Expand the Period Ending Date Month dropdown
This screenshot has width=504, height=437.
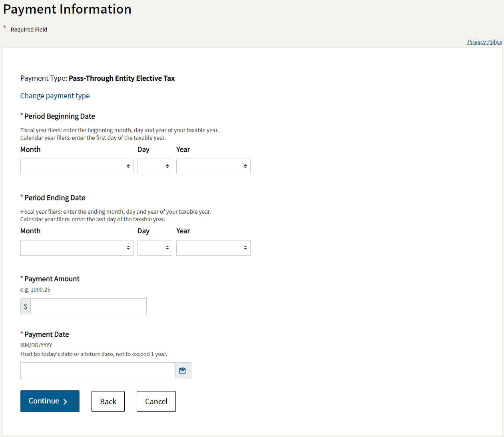tap(77, 248)
